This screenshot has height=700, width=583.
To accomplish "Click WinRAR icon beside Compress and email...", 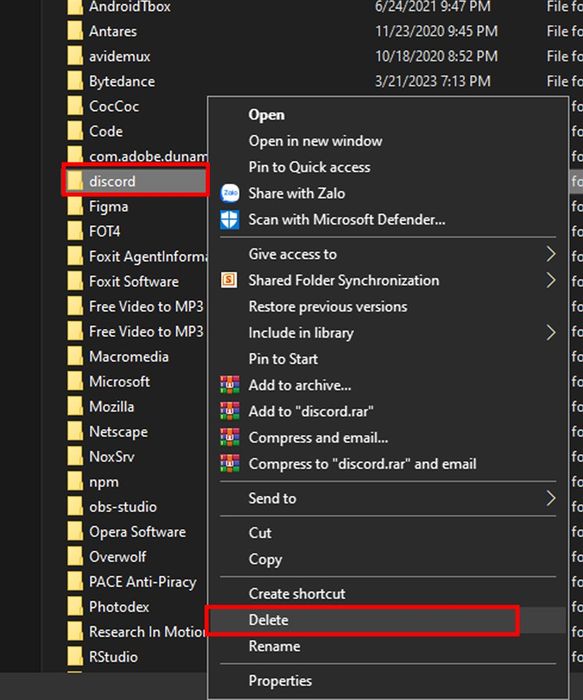I will [x=230, y=438].
